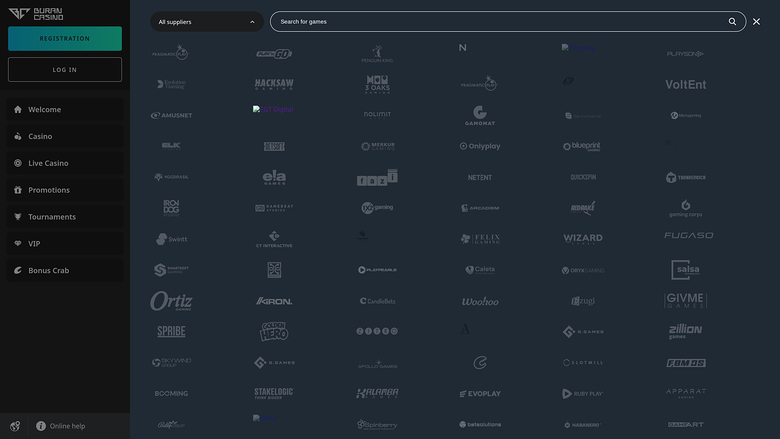Click the Search for games field
Image resolution: width=780 pixels, height=439 pixels.
tap(500, 21)
